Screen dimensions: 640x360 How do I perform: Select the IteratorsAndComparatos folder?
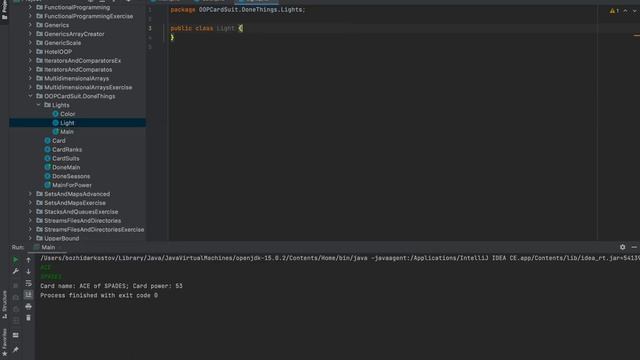tap(78, 70)
